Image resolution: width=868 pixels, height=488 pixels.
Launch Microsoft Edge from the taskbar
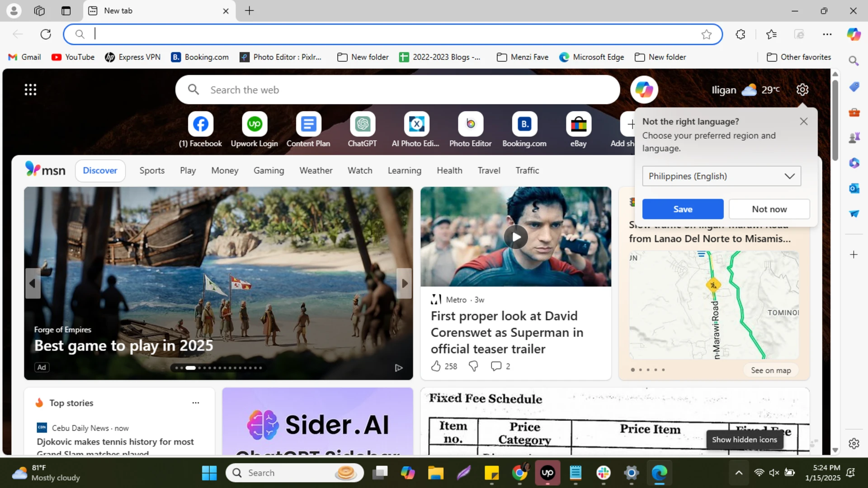659,472
